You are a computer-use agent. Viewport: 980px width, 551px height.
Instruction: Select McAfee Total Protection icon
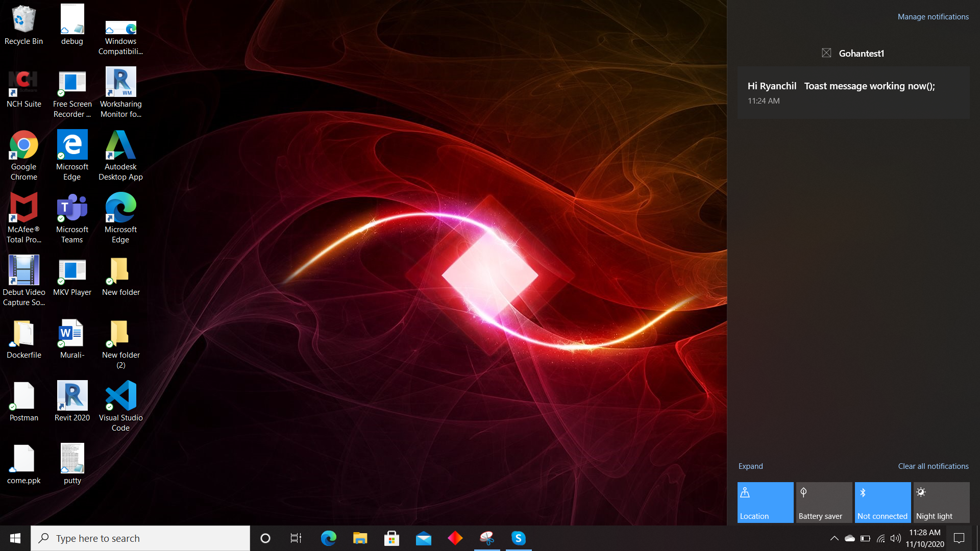[23, 218]
